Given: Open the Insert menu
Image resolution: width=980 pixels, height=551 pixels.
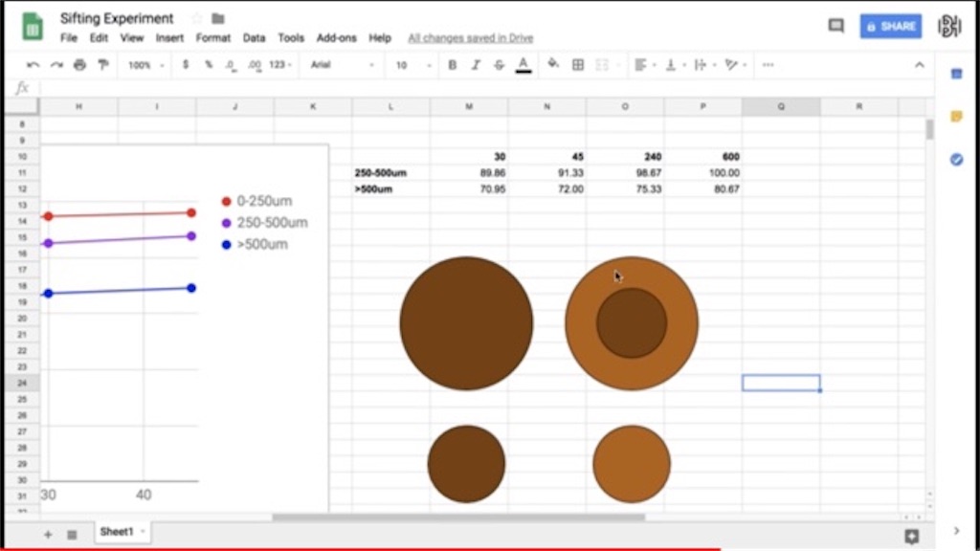Looking at the screenshot, I should 169,38.
